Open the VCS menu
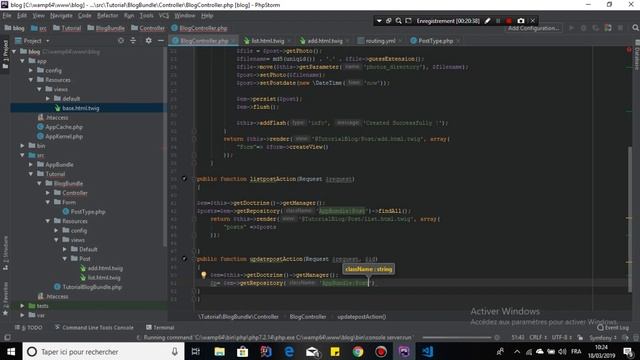The width and height of the screenshot is (640, 360). (164, 16)
